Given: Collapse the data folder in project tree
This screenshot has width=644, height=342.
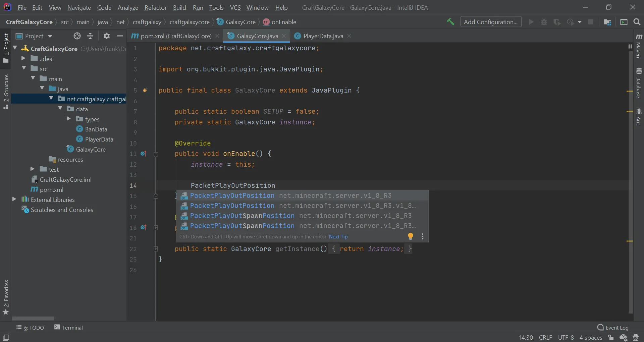Looking at the screenshot, I should 60,109.
